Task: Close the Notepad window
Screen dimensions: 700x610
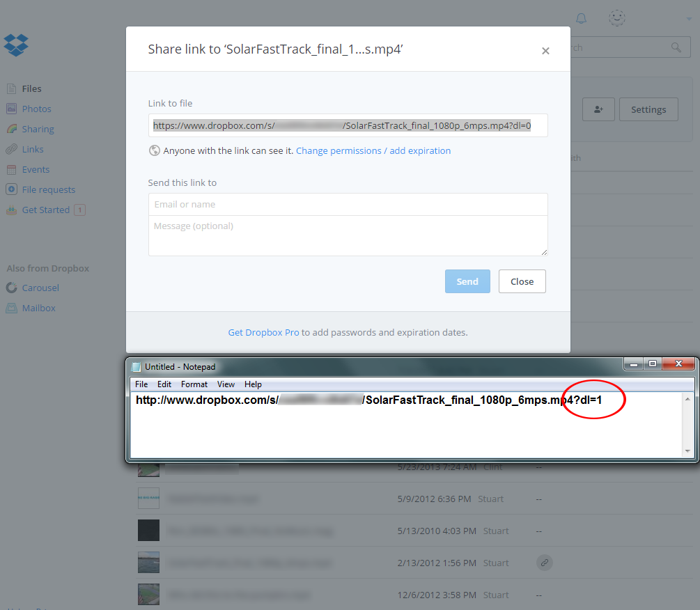Action: 678,364
